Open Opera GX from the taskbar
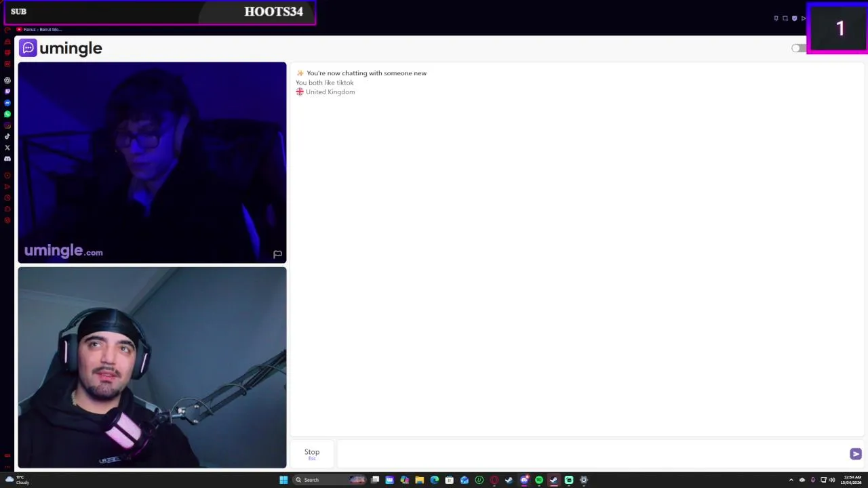 pos(494,480)
